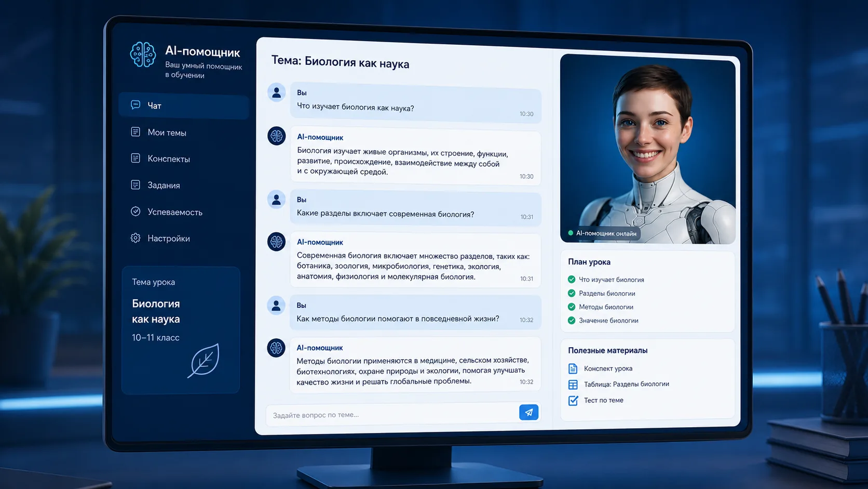
Task: Click the Ваш умный помощник в обучении subtitle
Action: (x=204, y=71)
